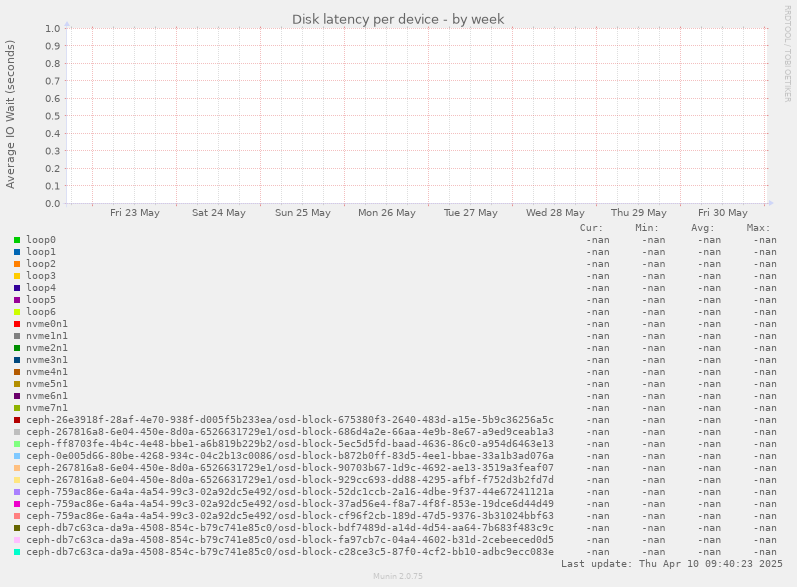Viewport: 797px width, 587px height.
Task: Select the osd-block-686d4a2e legend entry
Action: 290,432
